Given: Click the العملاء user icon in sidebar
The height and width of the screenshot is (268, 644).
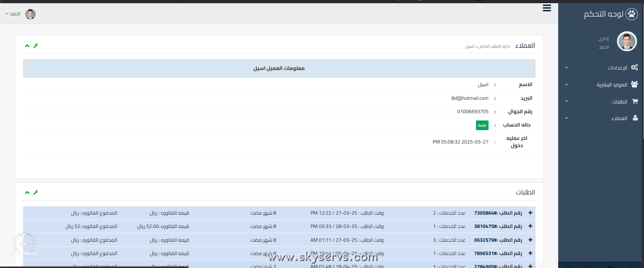Looking at the screenshot, I should (x=635, y=118).
